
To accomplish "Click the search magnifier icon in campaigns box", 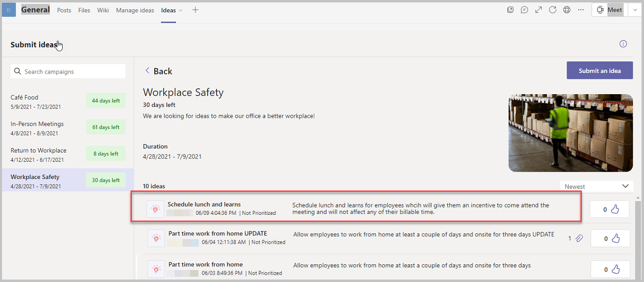I will [18, 72].
